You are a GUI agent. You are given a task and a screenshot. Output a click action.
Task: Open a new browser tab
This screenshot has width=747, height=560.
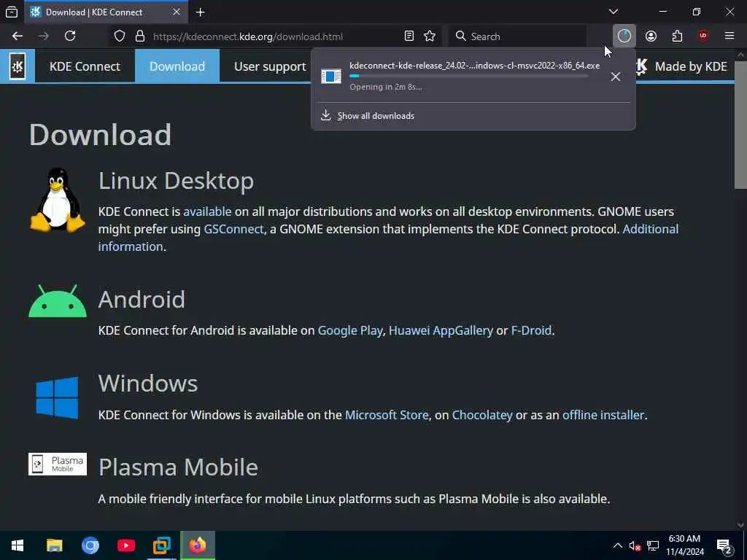click(201, 12)
